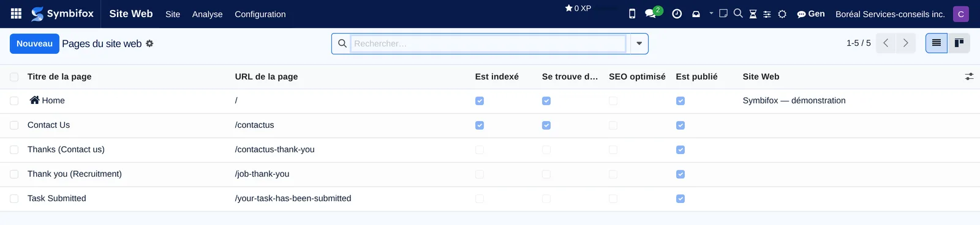Click the /contactus URL cell
The image size is (980, 225).
[254, 125]
